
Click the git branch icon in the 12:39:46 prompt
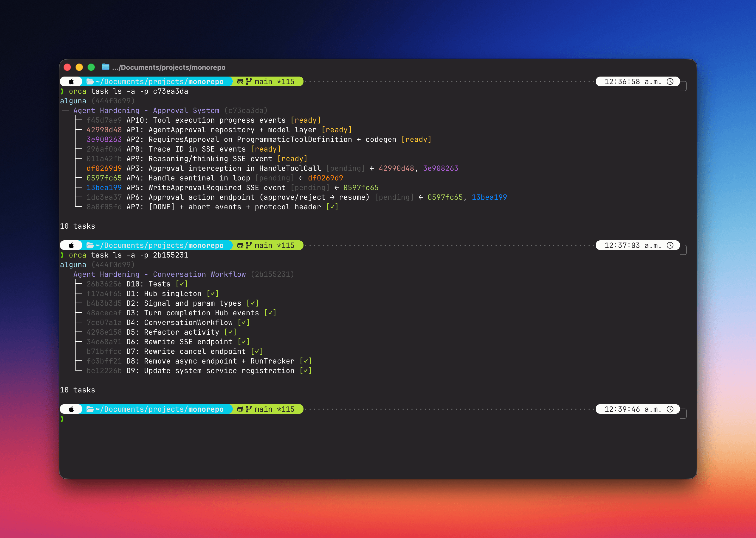[x=249, y=409]
